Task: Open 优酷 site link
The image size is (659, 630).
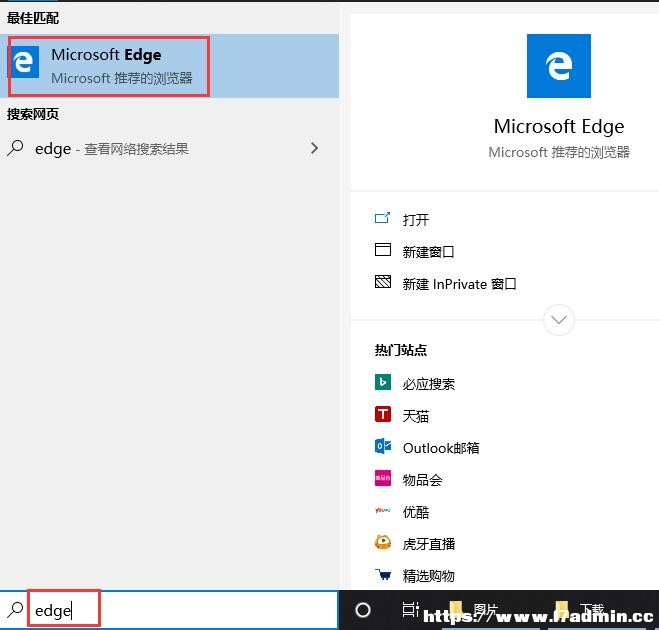Action: 416,512
